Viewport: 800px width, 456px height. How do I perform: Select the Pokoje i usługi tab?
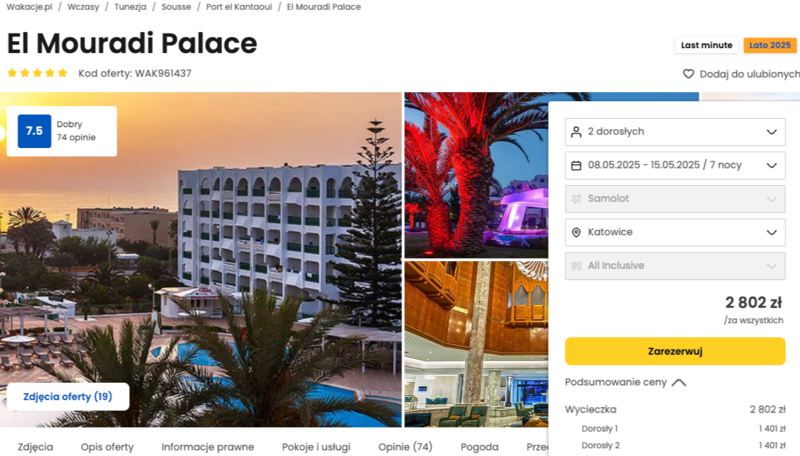(x=316, y=447)
